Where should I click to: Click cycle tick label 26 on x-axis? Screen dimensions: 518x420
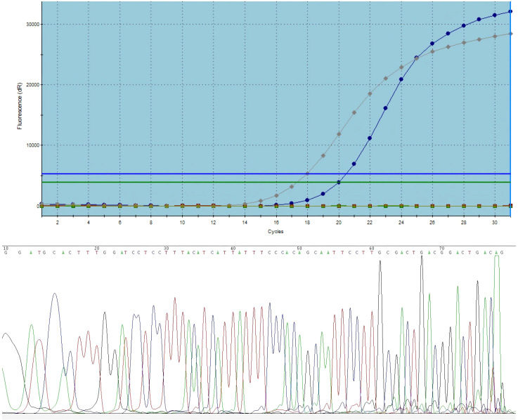coord(432,223)
